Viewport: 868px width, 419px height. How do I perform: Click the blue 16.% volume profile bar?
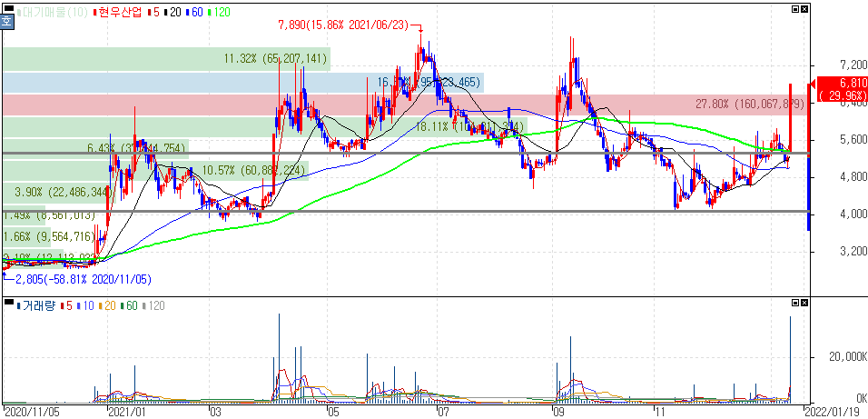pos(243,83)
